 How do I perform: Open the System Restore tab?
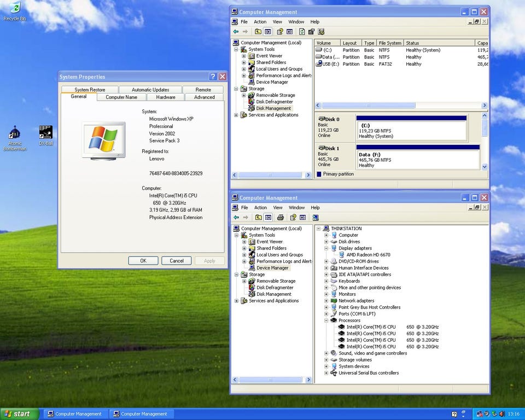[x=89, y=90]
